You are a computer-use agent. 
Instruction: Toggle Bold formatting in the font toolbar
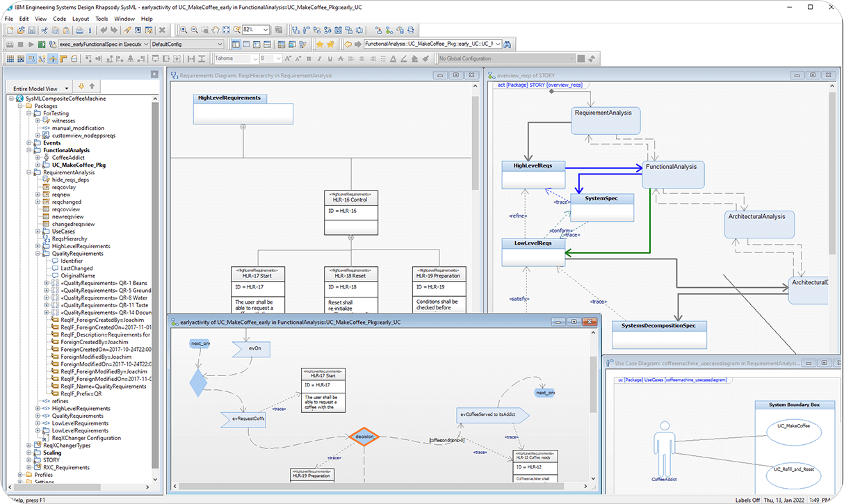pyautogui.click(x=309, y=58)
